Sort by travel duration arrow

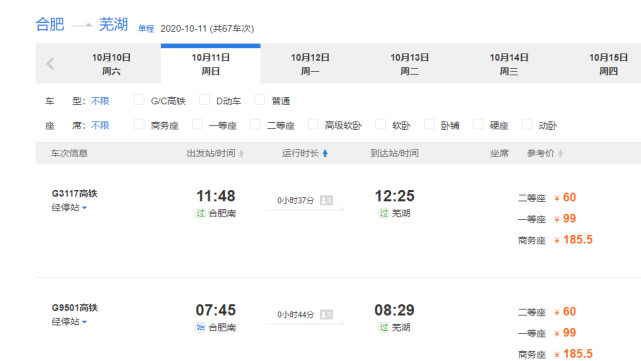pyautogui.click(x=325, y=153)
